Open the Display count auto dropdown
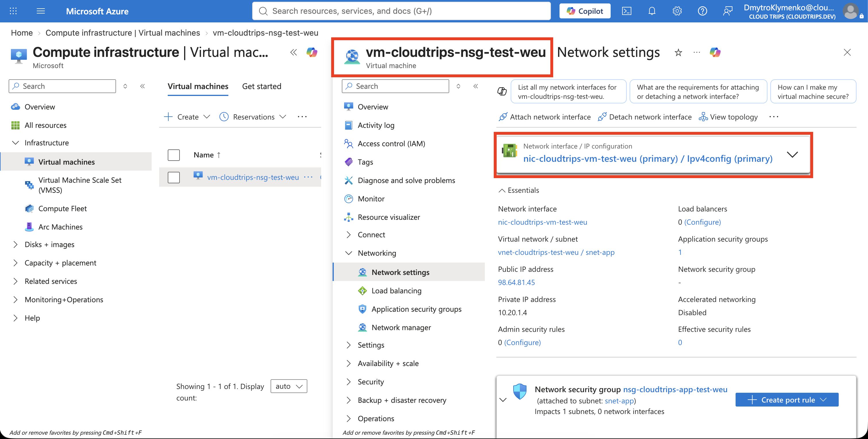 (289, 386)
